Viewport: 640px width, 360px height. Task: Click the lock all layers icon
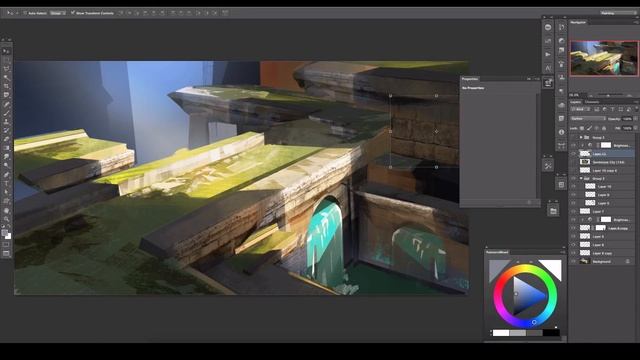[604, 128]
